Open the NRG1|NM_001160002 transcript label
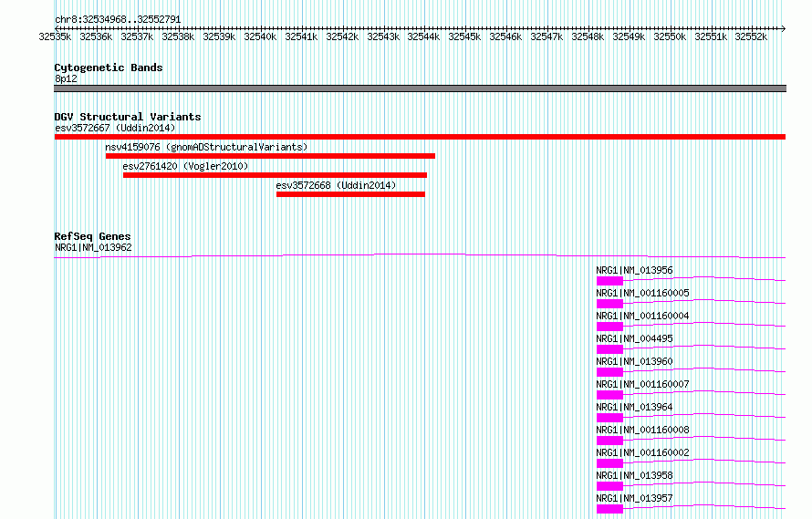This screenshot has width=812, height=519. tap(642, 452)
